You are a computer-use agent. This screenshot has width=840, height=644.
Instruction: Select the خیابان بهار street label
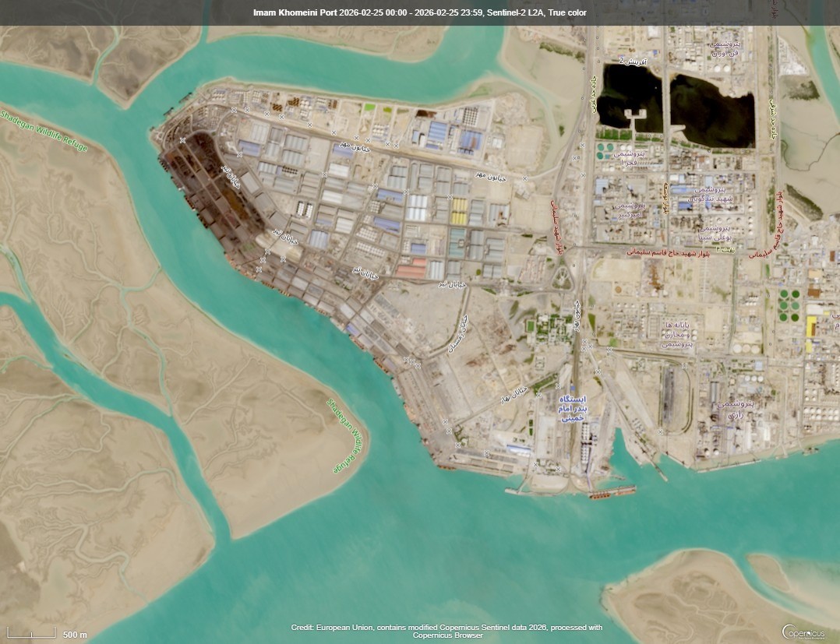514,395
